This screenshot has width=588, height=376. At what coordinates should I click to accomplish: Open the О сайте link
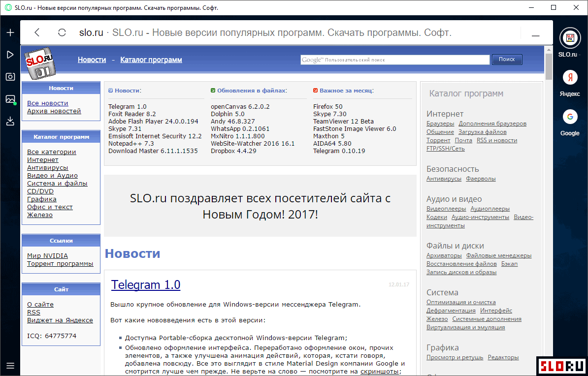tap(40, 305)
